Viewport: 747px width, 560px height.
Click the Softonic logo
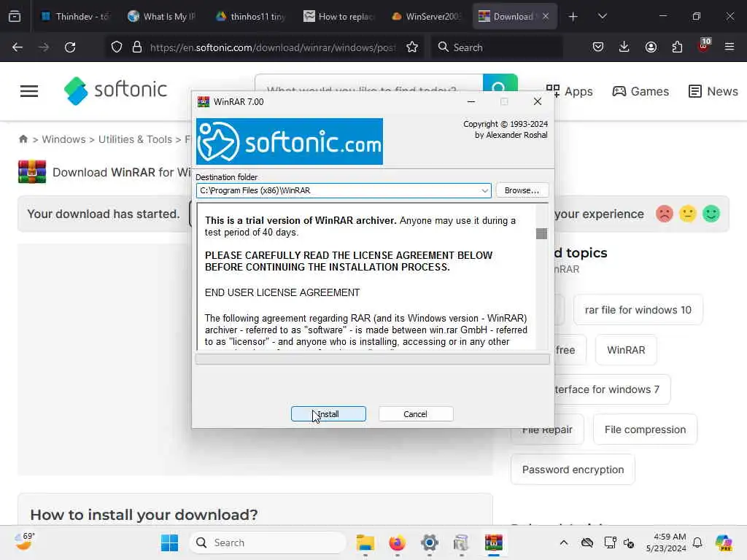116,90
